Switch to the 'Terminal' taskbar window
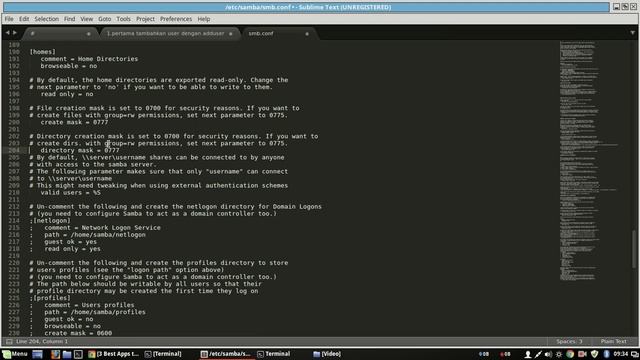Screen dimensions: 640x360 coord(273,354)
